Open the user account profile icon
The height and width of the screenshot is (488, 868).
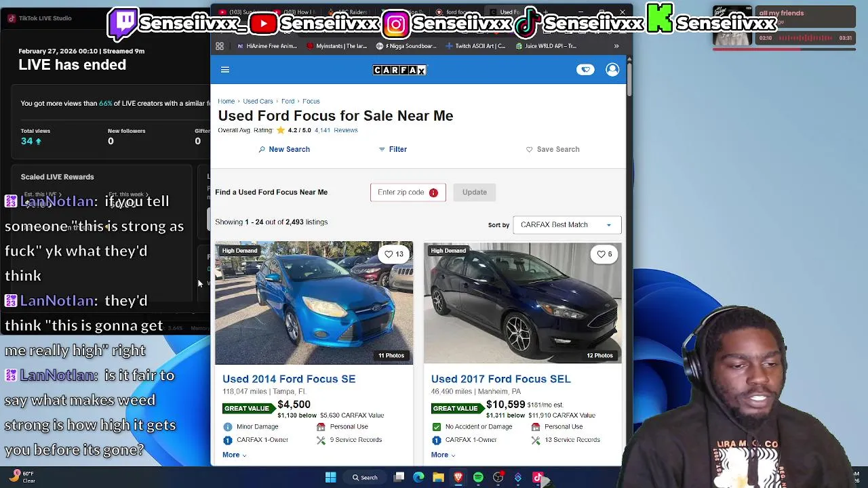tap(612, 70)
